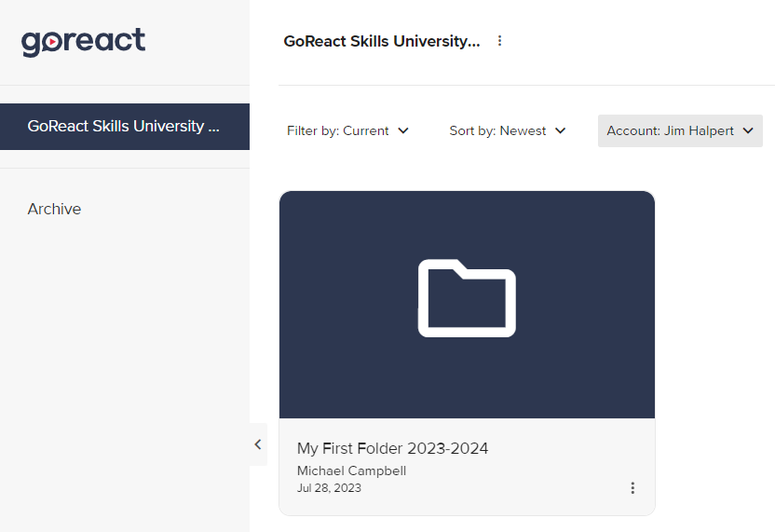Image resolution: width=775 pixels, height=532 pixels.
Task: Open the folder thumbnail with the folder icon
Action: pos(467,305)
